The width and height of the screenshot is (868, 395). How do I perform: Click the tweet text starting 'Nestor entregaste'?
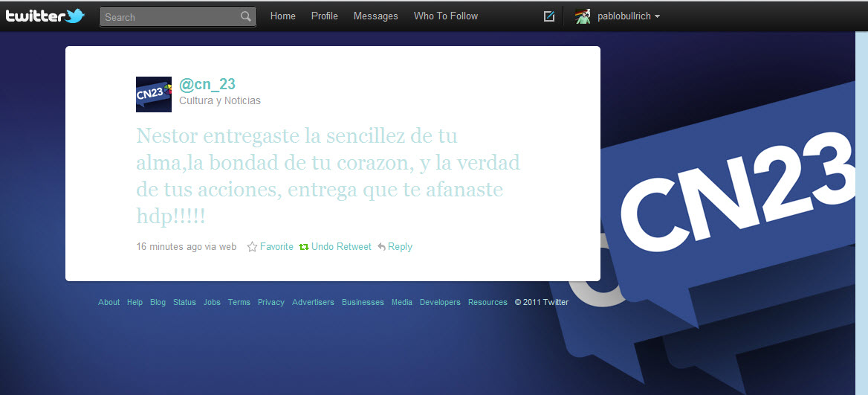pos(328,176)
